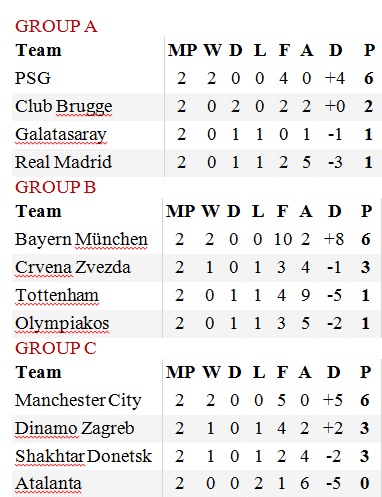
Task: Select the PSG team name
Action: tap(33, 79)
